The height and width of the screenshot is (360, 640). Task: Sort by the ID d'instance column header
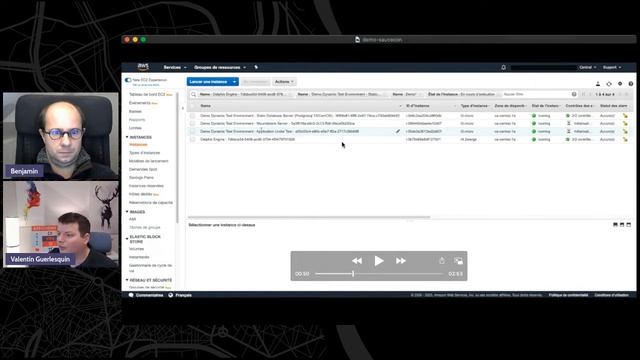pyautogui.click(x=418, y=106)
